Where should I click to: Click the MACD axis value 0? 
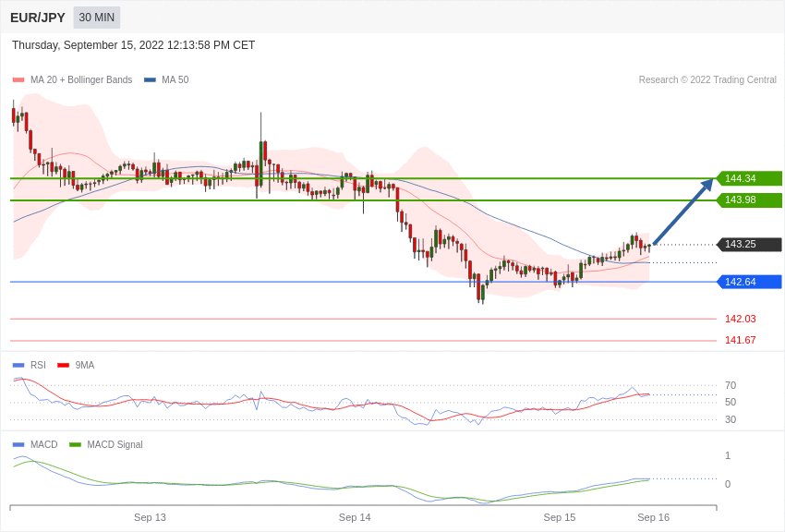click(728, 484)
